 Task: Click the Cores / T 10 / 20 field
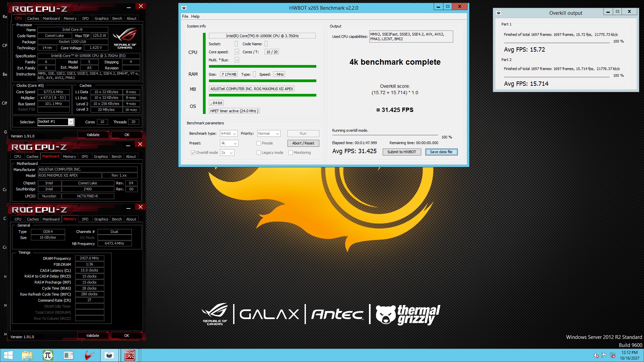(272, 52)
